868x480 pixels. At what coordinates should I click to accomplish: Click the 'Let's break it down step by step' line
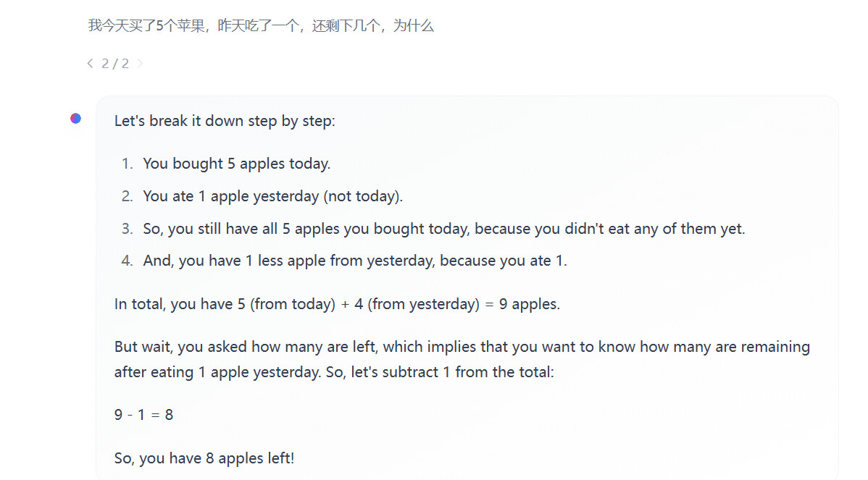(225, 121)
